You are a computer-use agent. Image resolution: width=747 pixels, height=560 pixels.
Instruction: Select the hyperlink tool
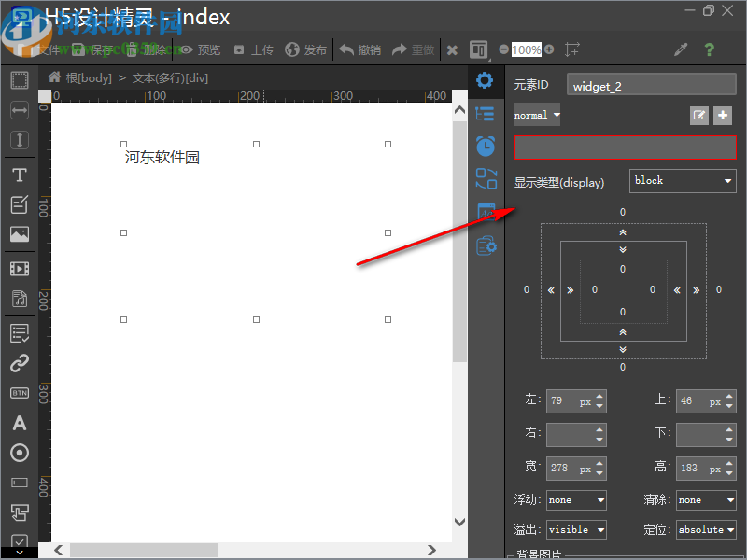tap(20, 363)
